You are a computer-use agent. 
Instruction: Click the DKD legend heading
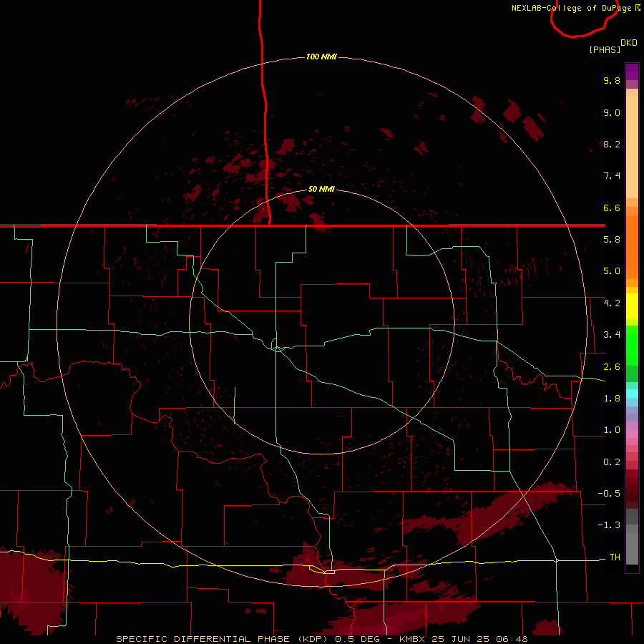(629, 43)
